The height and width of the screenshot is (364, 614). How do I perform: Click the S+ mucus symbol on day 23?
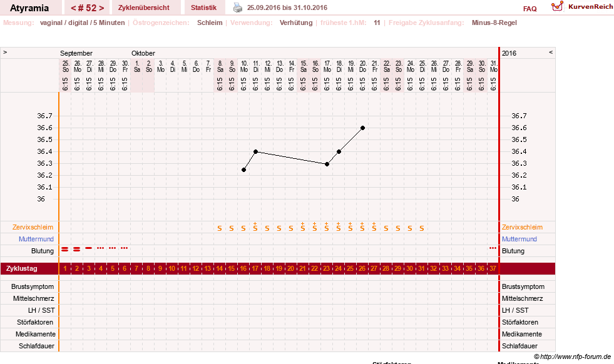(x=327, y=226)
